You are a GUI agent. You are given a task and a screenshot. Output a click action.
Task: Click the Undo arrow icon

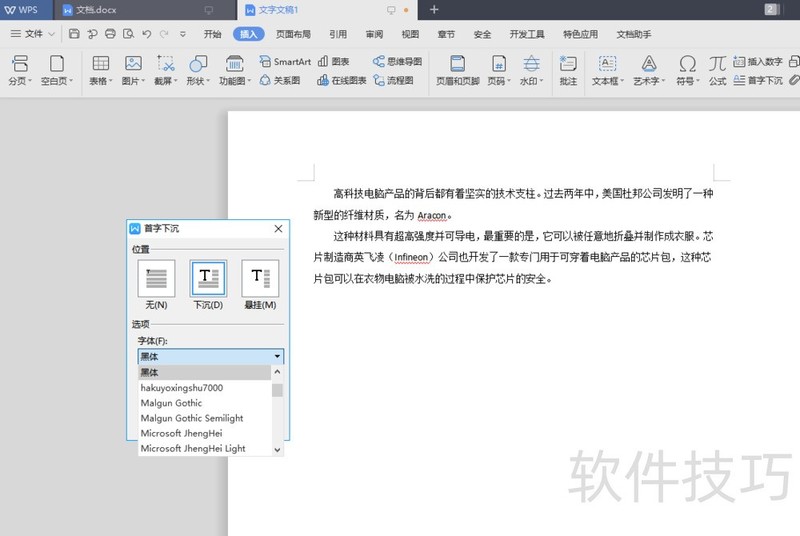[x=147, y=34]
